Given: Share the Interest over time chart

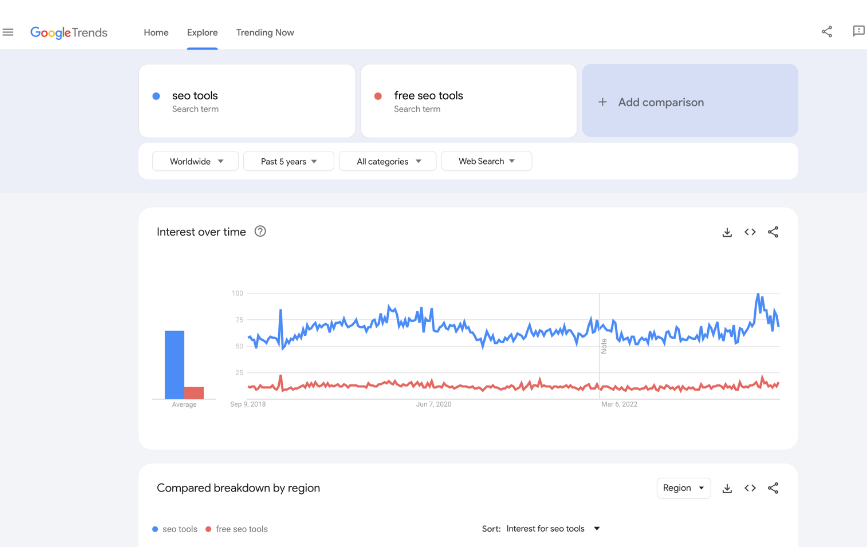Looking at the screenshot, I should (x=773, y=232).
